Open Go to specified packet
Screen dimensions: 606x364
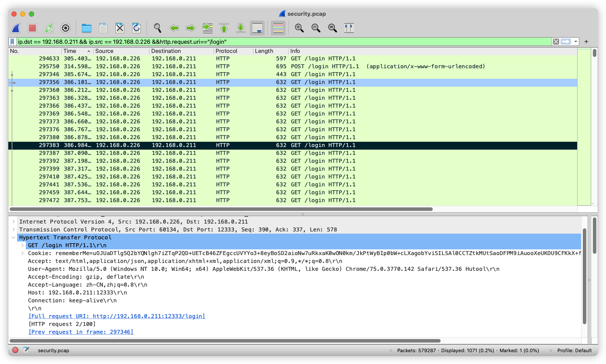point(207,28)
